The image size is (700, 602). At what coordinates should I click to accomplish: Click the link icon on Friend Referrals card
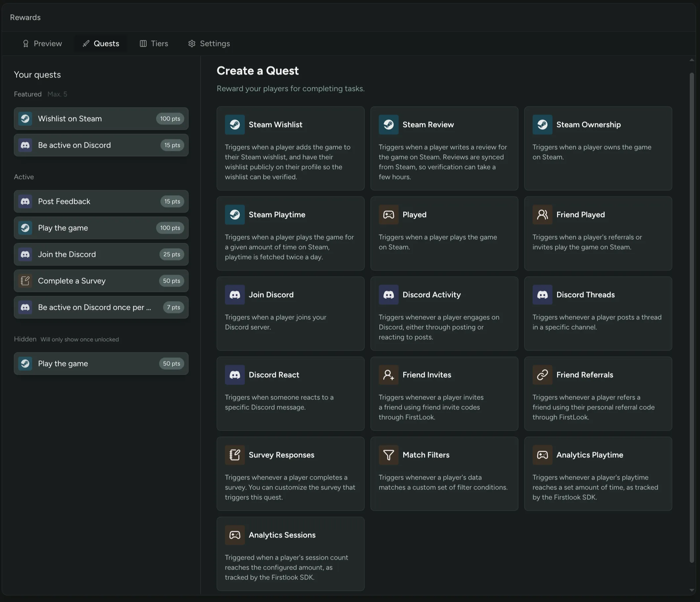[x=542, y=375]
